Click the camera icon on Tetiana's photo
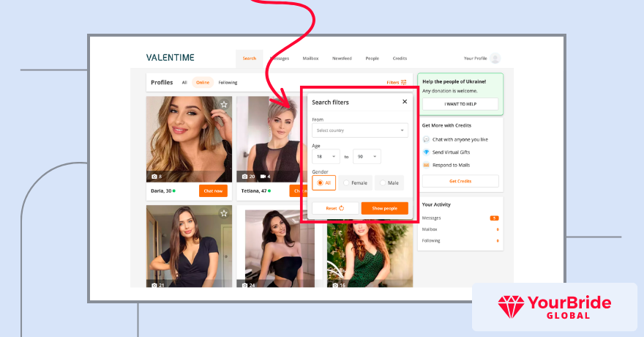 244,177
